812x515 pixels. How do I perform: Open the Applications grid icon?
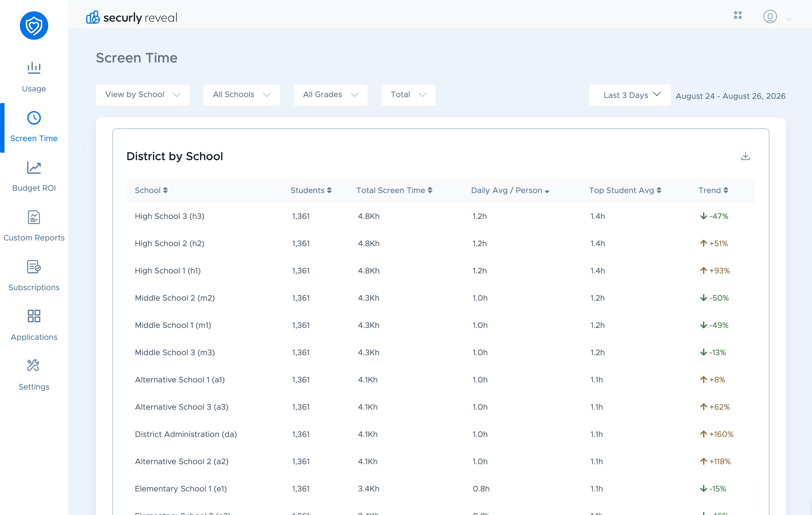point(34,316)
